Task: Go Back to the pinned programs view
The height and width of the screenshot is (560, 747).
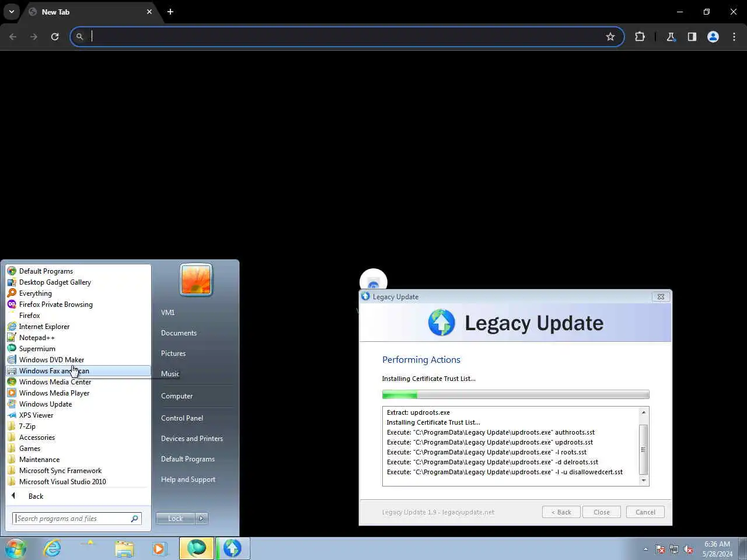Action: coord(78,496)
